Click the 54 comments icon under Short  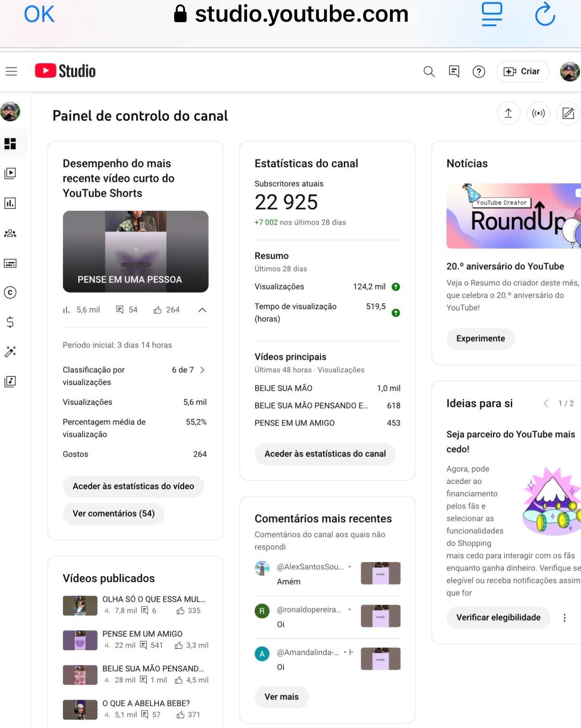coord(120,310)
